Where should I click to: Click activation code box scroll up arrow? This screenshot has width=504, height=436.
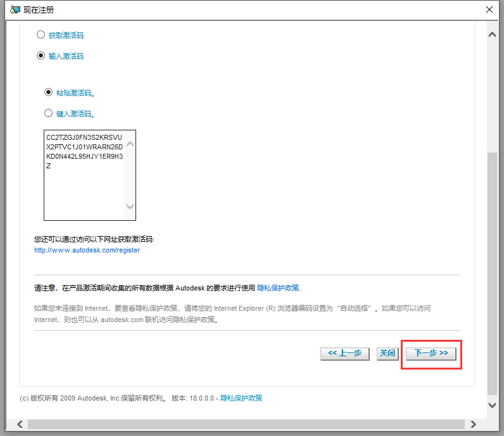click(130, 144)
